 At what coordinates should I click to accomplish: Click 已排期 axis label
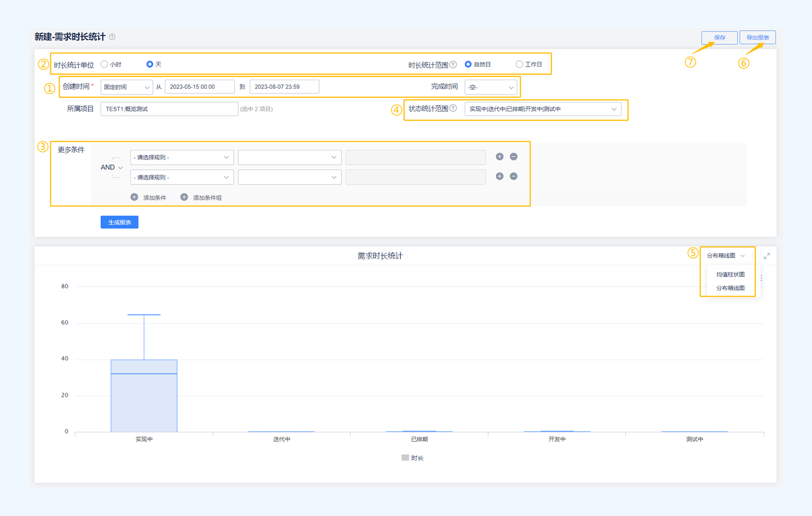419,439
